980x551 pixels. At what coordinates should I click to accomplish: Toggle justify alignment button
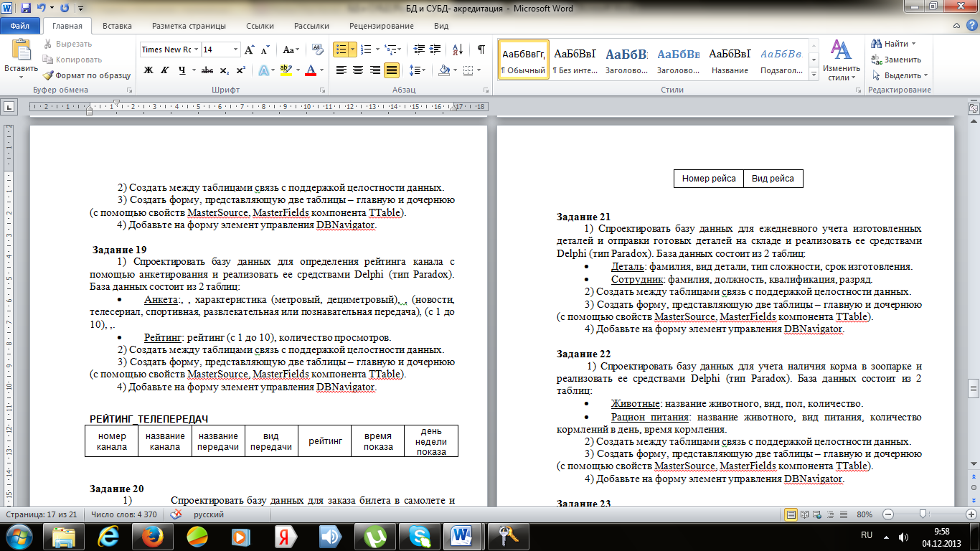pos(392,70)
